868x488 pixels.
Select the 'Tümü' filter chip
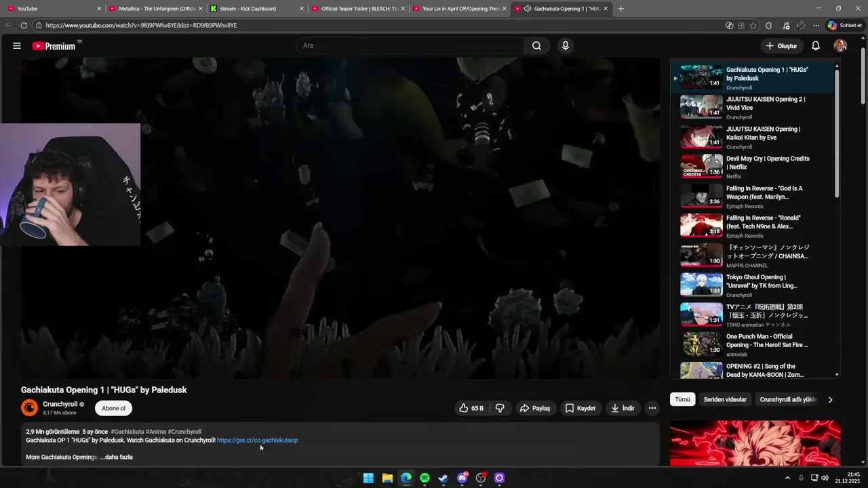682,400
